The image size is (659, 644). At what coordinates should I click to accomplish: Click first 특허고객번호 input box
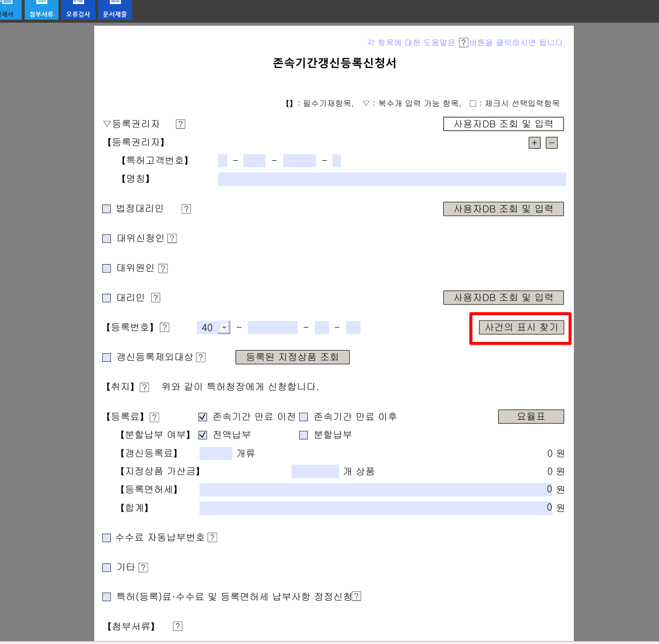(x=223, y=161)
